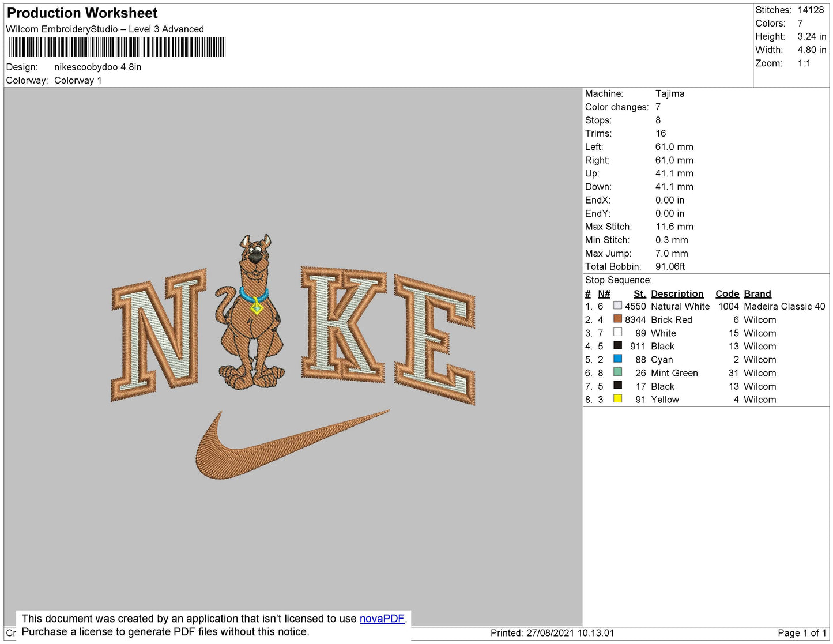Click the 'St.' column header
This screenshot has width=833, height=644.
pyautogui.click(x=640, y=293)
